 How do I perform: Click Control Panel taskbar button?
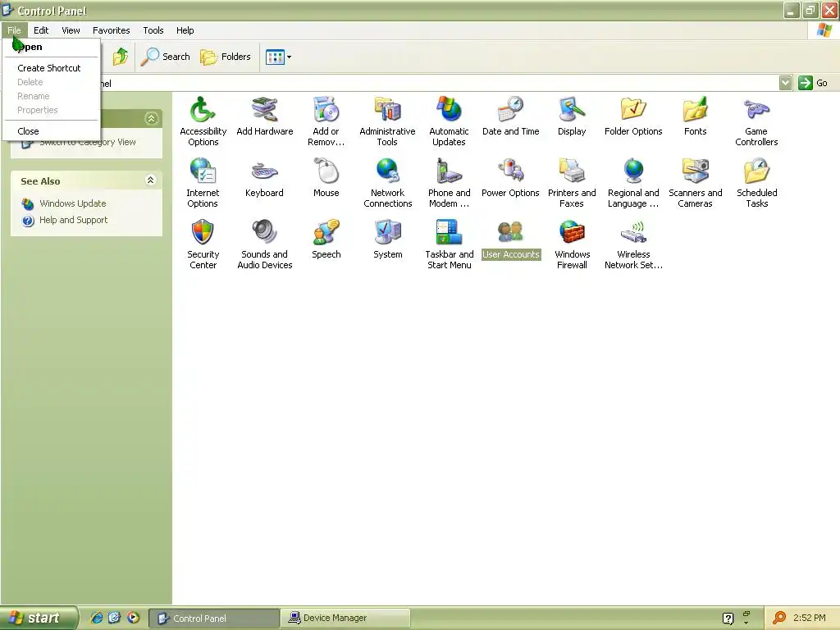point(214,619)
